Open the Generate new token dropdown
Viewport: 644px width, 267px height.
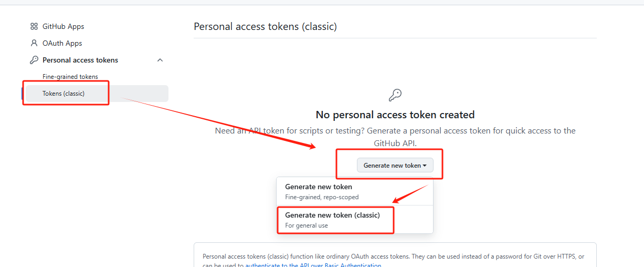point(395,165)
